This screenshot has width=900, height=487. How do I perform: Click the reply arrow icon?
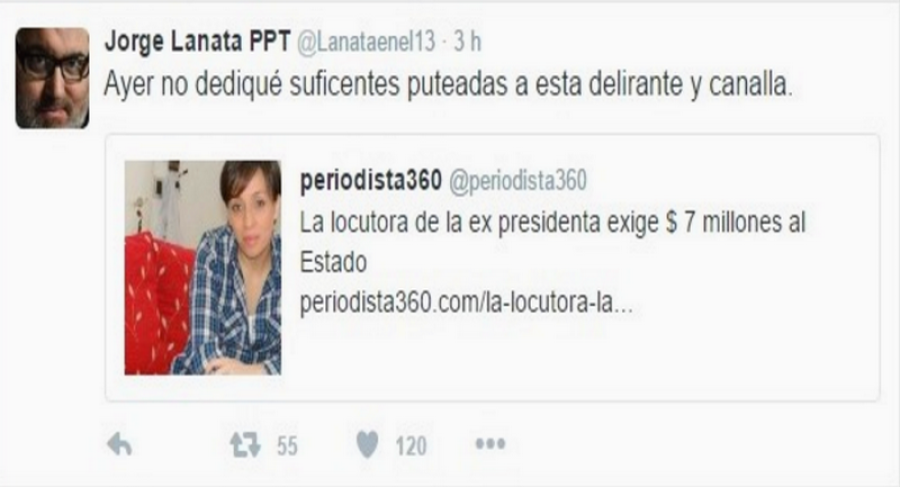[x=120, y=445]
